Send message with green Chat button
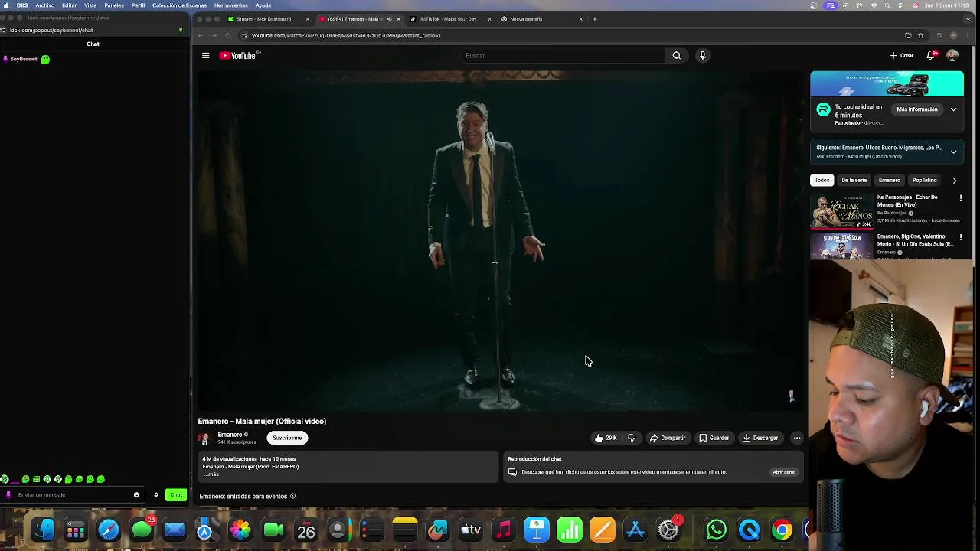 tap(176, 494)
